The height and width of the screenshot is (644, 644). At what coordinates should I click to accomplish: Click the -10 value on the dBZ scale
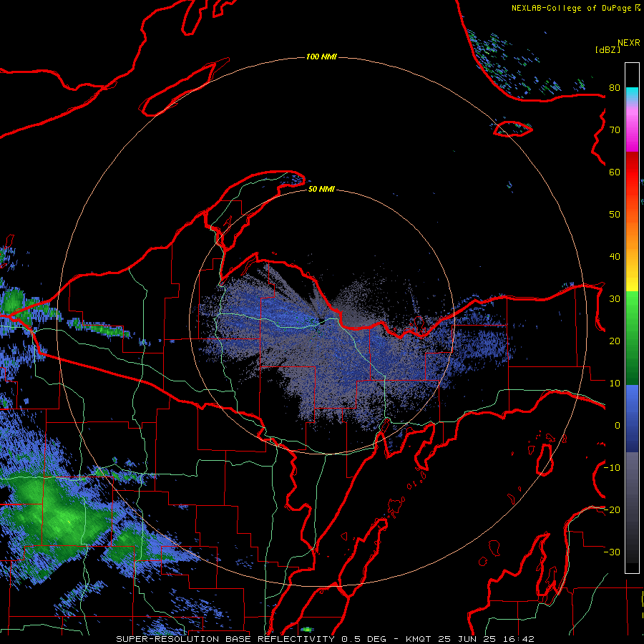612,468
